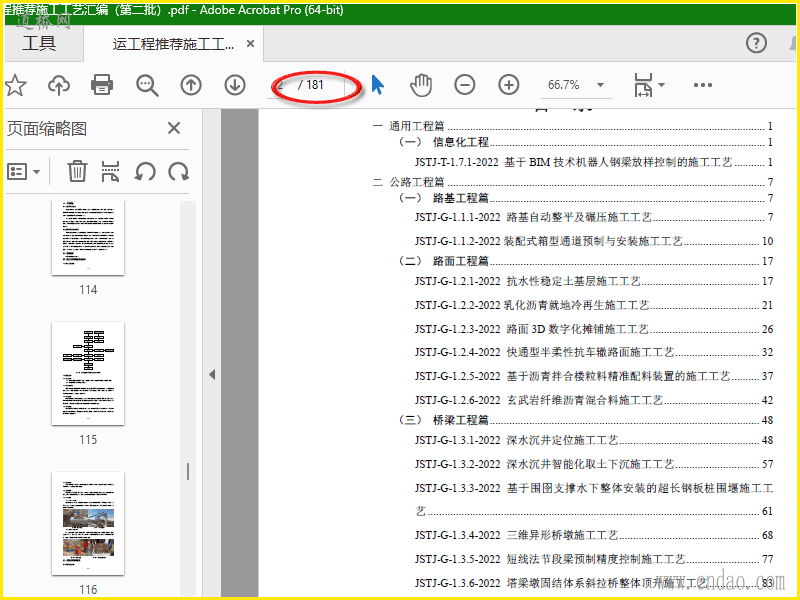Open thumbnail options list icon
The width and height of the screenshot is (800, 600).
click(17, 172)
